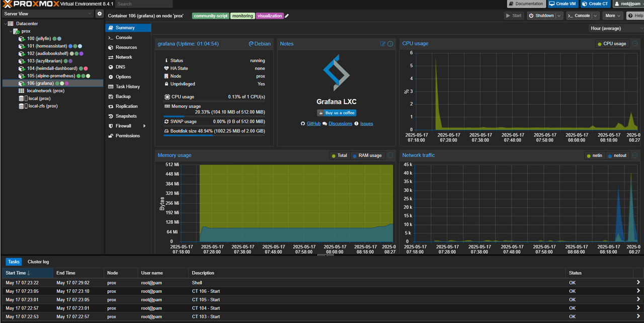The width and height of the screenshot is (644, 323).
Task: Click the Documentation button
Action: point(526,4)
